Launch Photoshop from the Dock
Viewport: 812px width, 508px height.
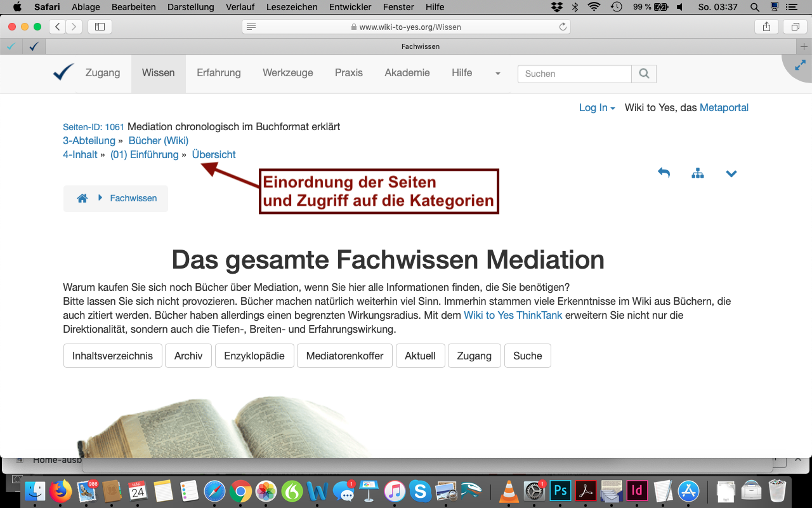point(560,491)
